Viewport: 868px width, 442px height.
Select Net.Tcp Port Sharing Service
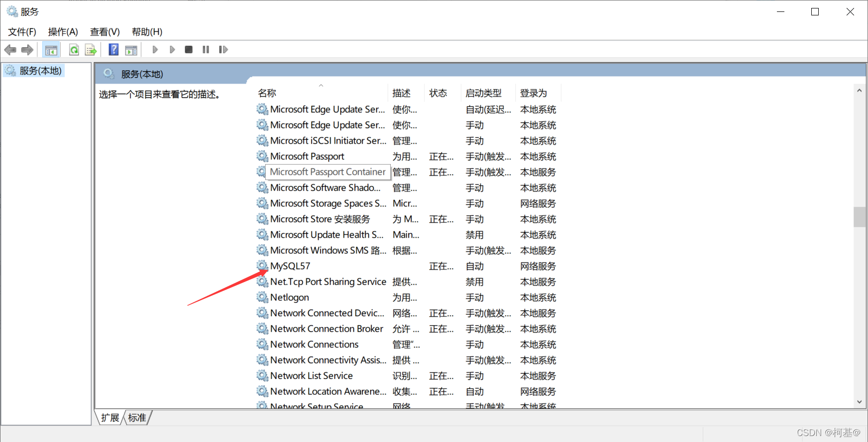[x=328, y=282]
